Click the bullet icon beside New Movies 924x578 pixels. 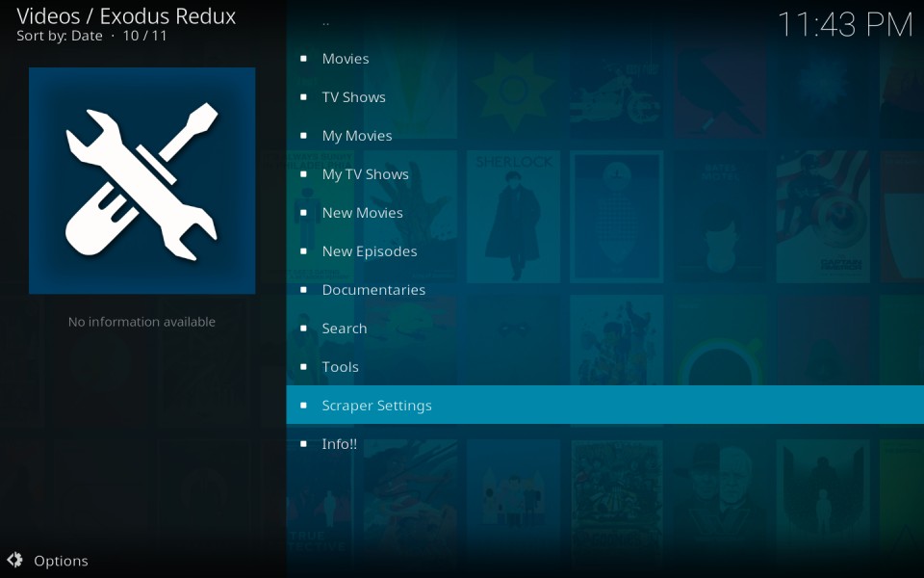(303, 212)
